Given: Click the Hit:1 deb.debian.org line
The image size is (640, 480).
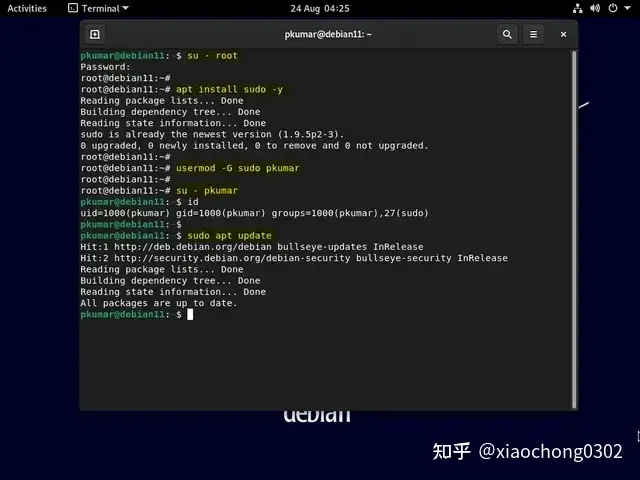Looking at the screenshot, I should pyautogui.click(x=252, y=247).
